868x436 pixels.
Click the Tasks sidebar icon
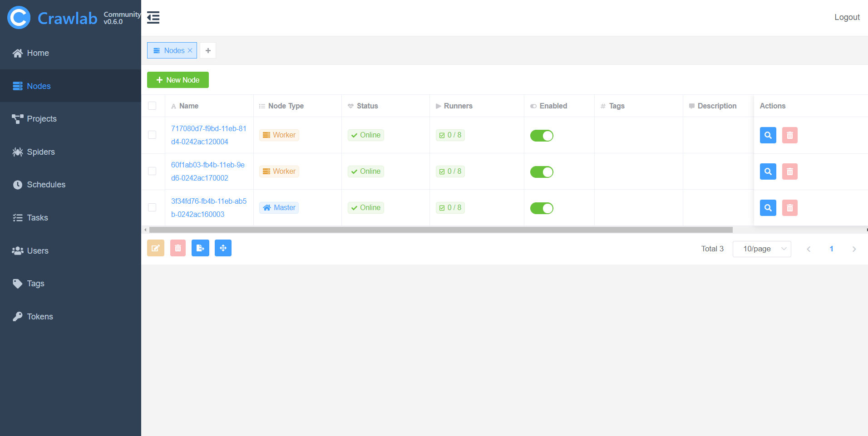point(18,217)
